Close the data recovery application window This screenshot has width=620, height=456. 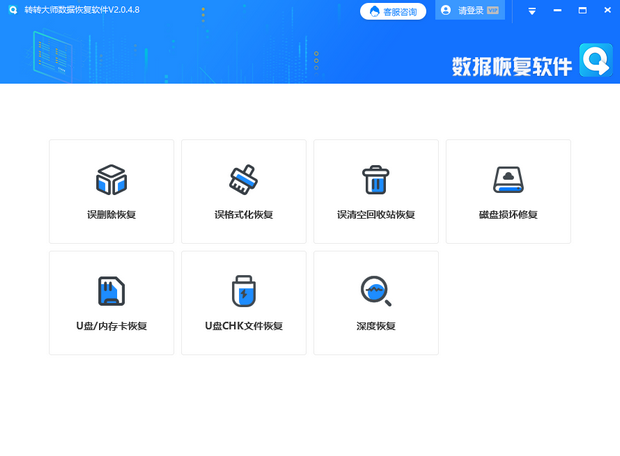coord(608,10)
